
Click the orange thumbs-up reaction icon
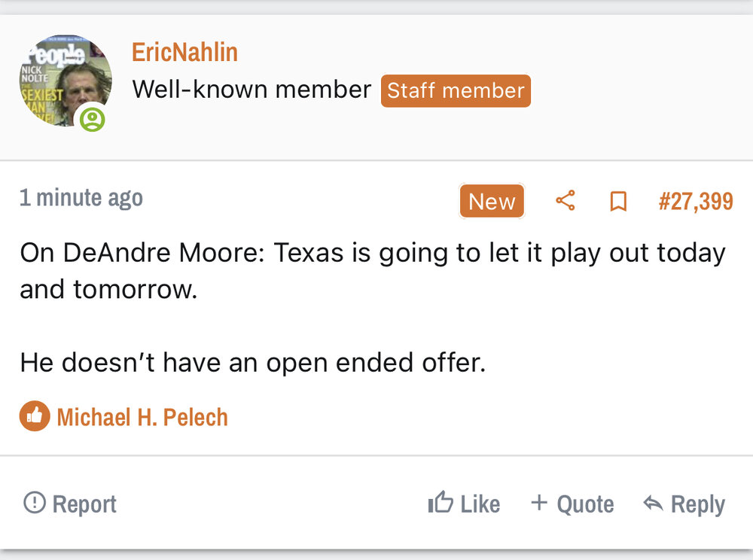coord(35,416)
